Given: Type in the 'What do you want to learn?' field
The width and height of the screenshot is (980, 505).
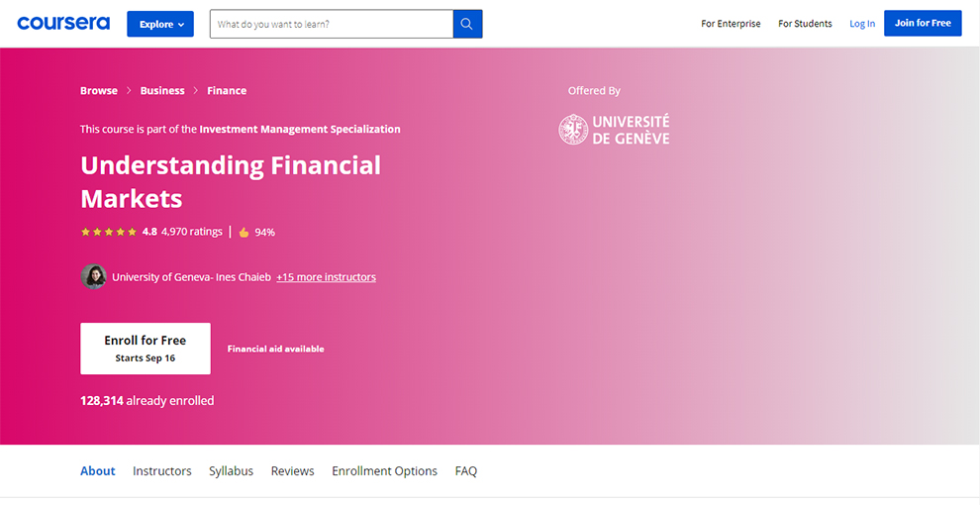Looking at the screenshot, I should pyautogui.click(x=331, y=24).
